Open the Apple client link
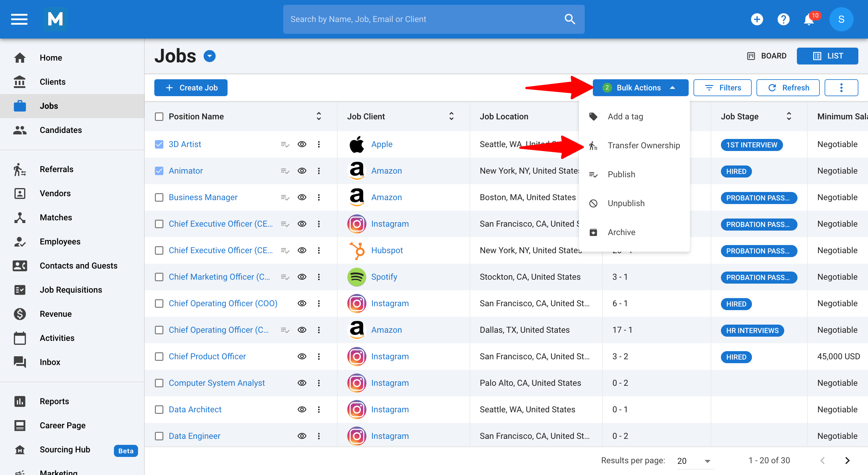868x475 pixels. click(x=382, y=144)
